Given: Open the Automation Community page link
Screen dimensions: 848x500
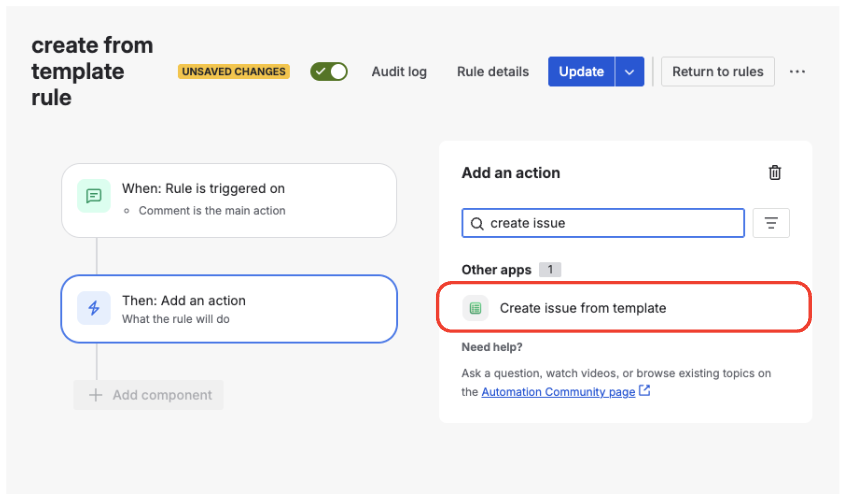Looking at the screenshot, I should (x=558, y=392).
